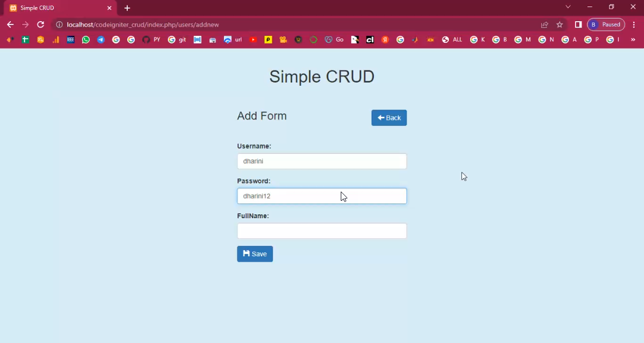Click the GitHub PY bookmark

151,40
